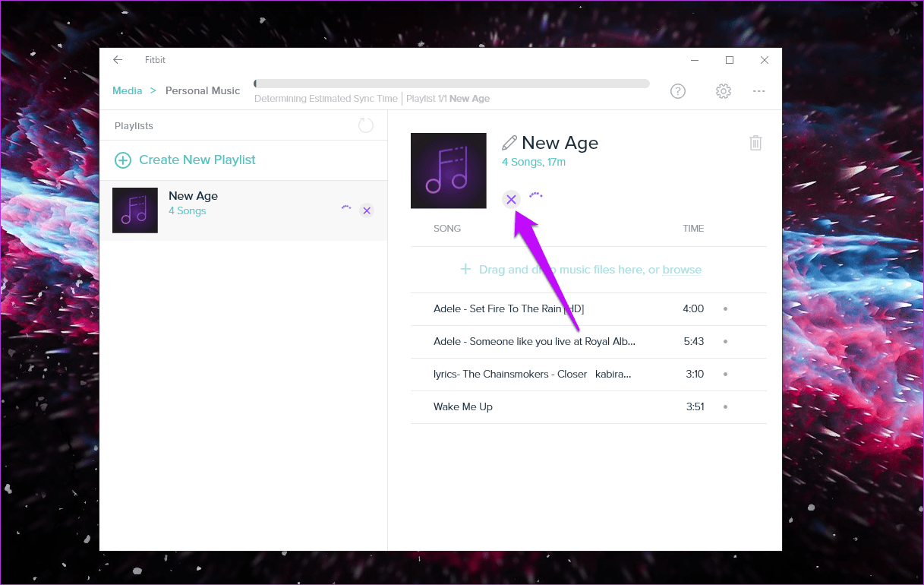This screenshot has height=585, width=924.
Task: Open the three-dot more options menu
Action: coord(759,91)
